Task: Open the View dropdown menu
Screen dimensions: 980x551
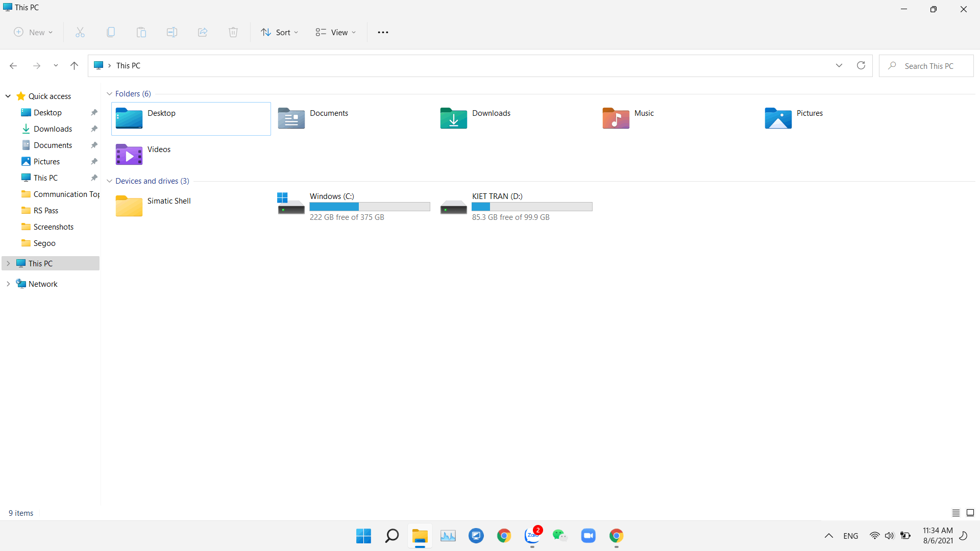Action: pyautogui.click(x=335, y=32)
